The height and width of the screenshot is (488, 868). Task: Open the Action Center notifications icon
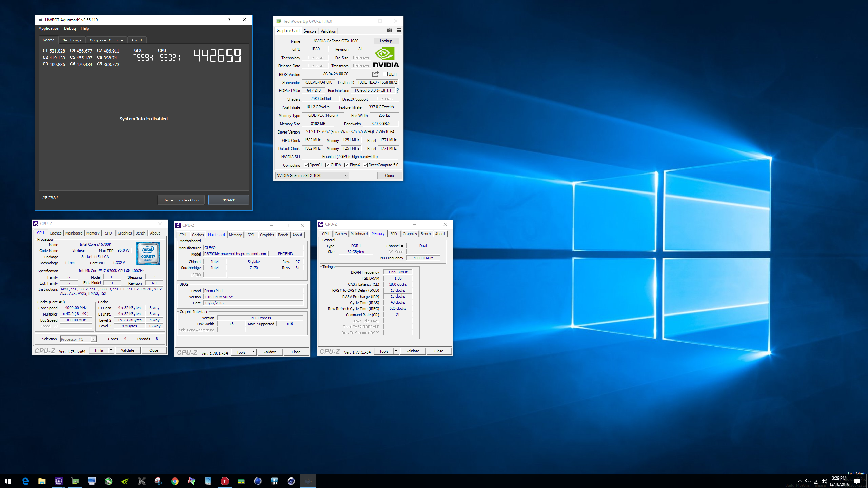[857, 481]
